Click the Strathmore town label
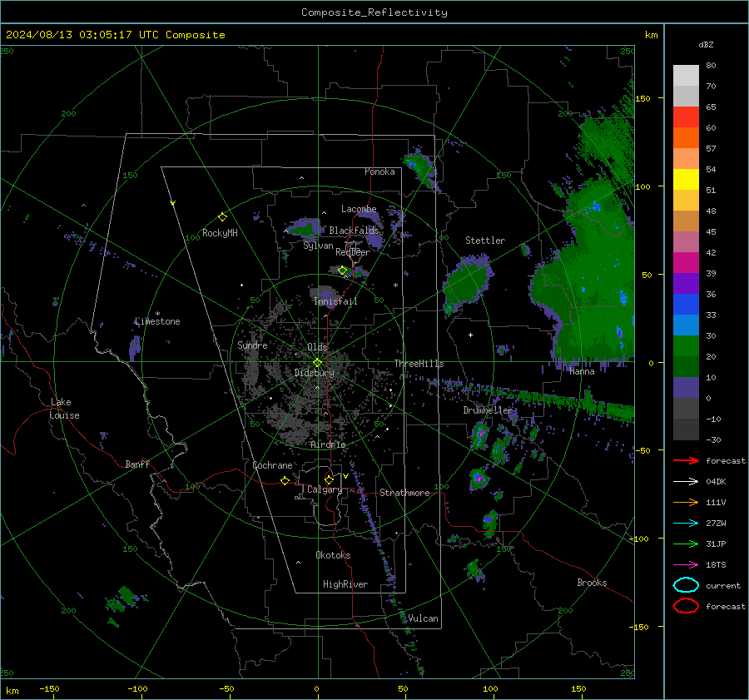Image resolution: width=749 pixels, height=700 pixels. (404, 493)
